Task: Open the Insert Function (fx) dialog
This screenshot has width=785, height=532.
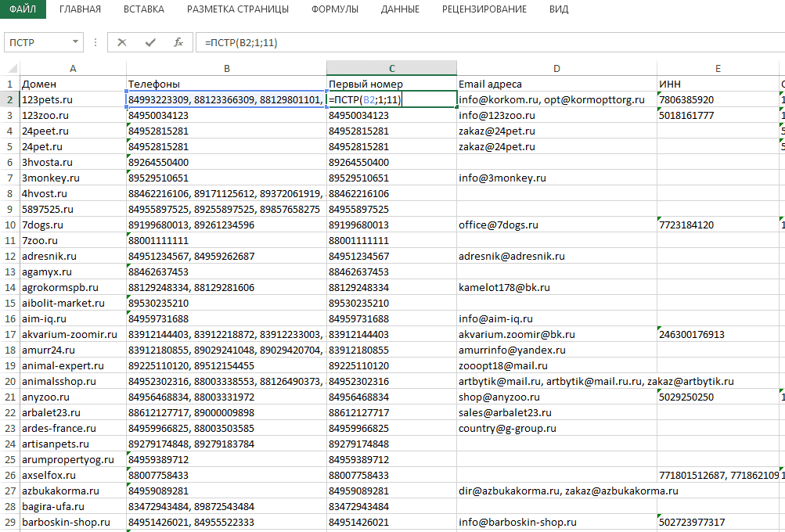Action: (178, 42)
